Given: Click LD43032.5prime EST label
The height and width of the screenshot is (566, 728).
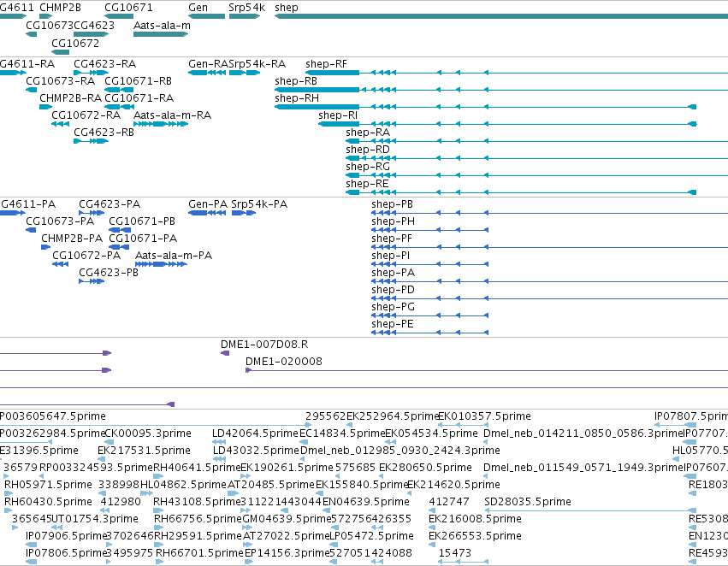Looking at the screenshot, I should click(256, 451).
